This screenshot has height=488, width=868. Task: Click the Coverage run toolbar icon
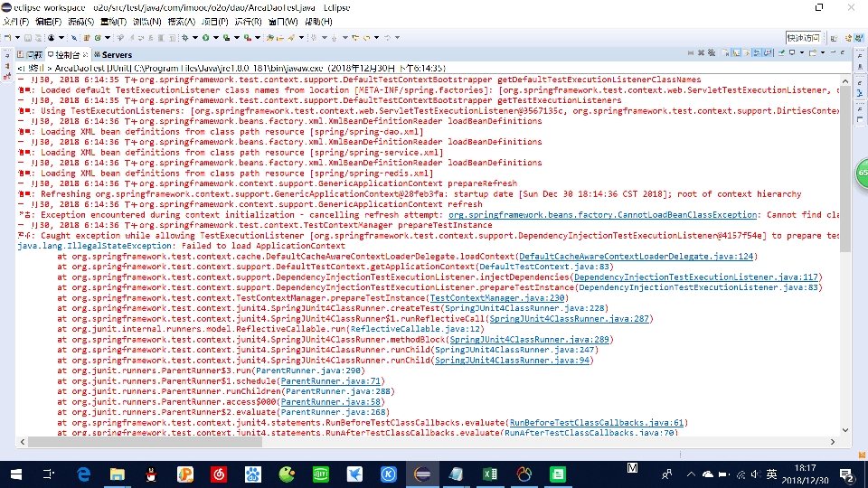[226, 38]
